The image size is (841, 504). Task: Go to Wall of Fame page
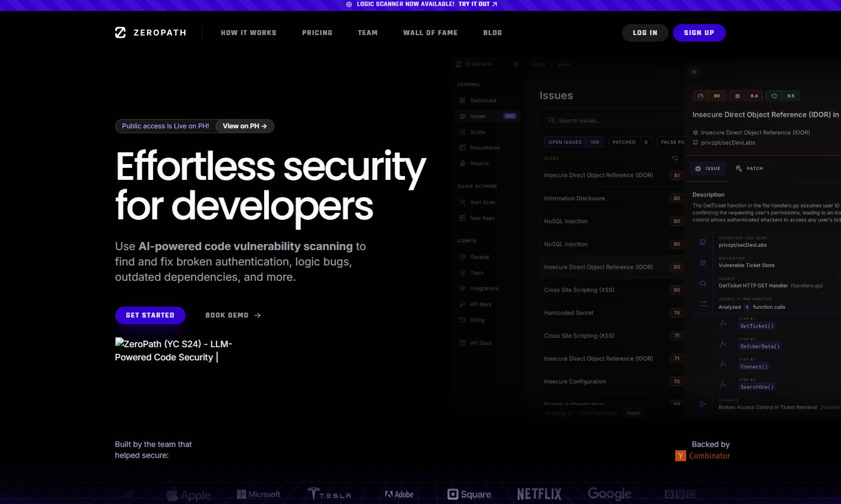click(x=430, y=33)
